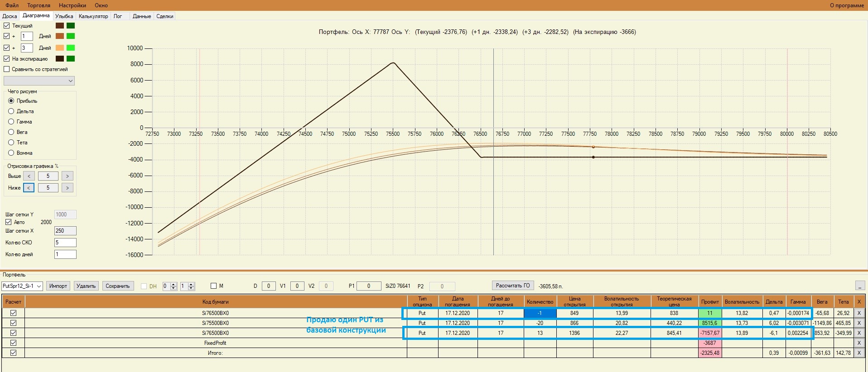Image resolution: width=868 pixels, height=372 pixels.
Task: Click the bright green swatch for +3 Дней
Action: click(71, 48)
